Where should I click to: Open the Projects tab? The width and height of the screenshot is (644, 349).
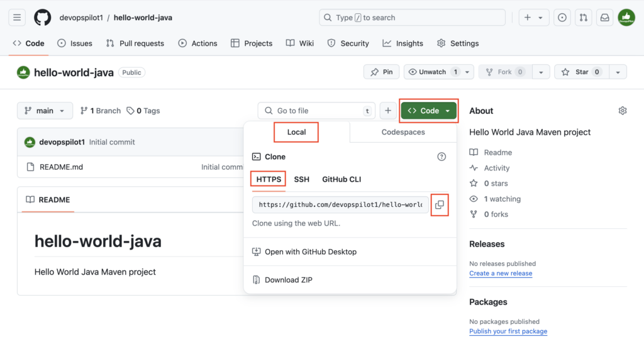point(252,43)
